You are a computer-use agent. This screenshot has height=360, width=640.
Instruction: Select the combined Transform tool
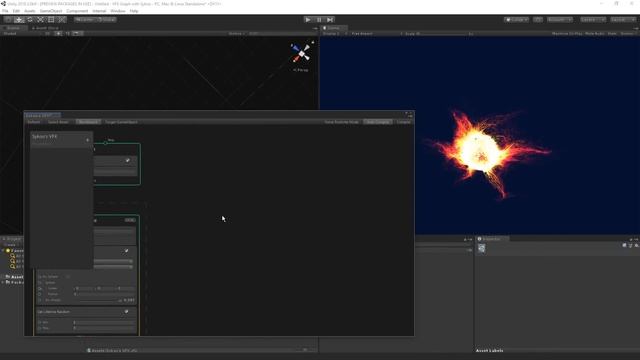[61, 20]
